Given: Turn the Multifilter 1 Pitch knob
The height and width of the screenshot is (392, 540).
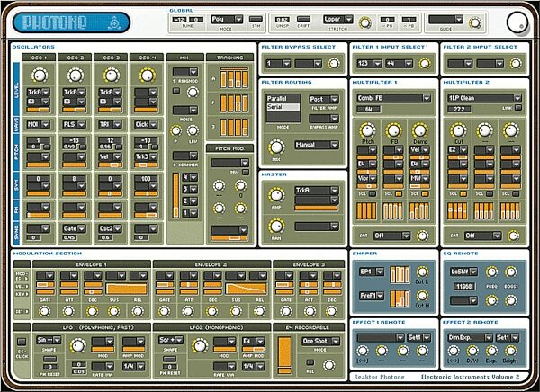Looking at the screenshot, I should [x=367, y=130].
